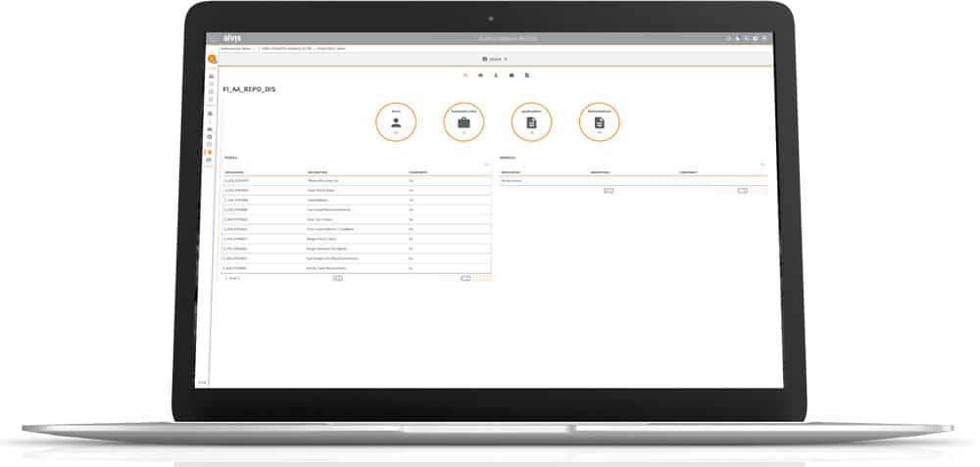Open the settings gear in top-right header
The image size is (980, 467).
756,39
